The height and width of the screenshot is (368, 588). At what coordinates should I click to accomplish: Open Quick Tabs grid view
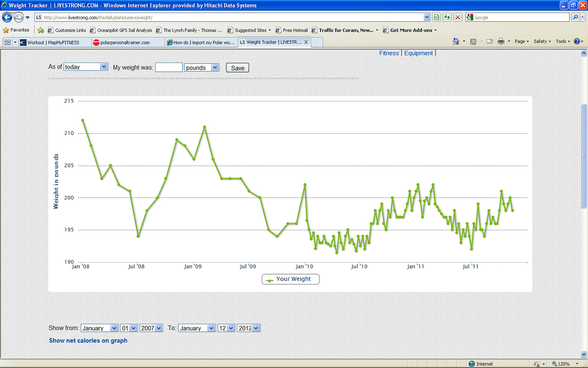(x=7, y=42)
